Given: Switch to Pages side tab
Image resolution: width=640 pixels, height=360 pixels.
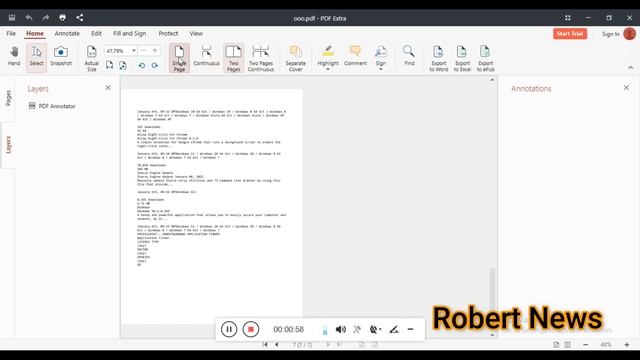Looking at the screenshot, I should pos(8,98).
